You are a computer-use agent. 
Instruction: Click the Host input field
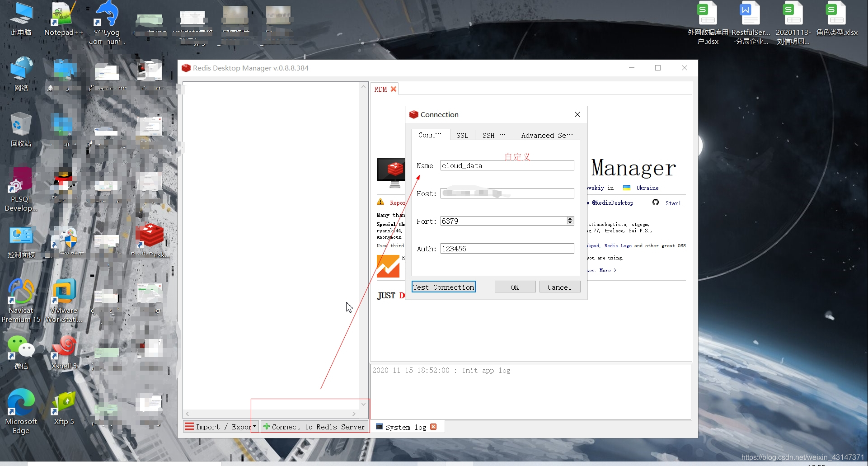[x=507, y=193]
